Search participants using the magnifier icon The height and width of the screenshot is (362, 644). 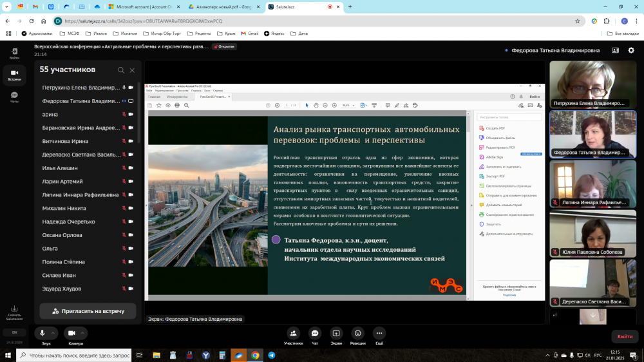[x=121, y=70]
